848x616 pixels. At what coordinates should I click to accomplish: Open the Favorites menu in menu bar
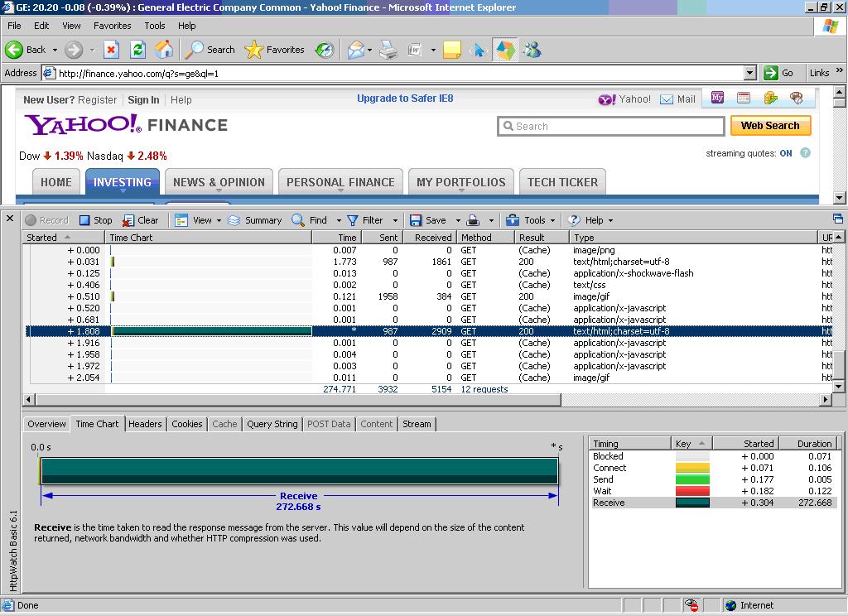pyautogui.click(x=112, y=26)
